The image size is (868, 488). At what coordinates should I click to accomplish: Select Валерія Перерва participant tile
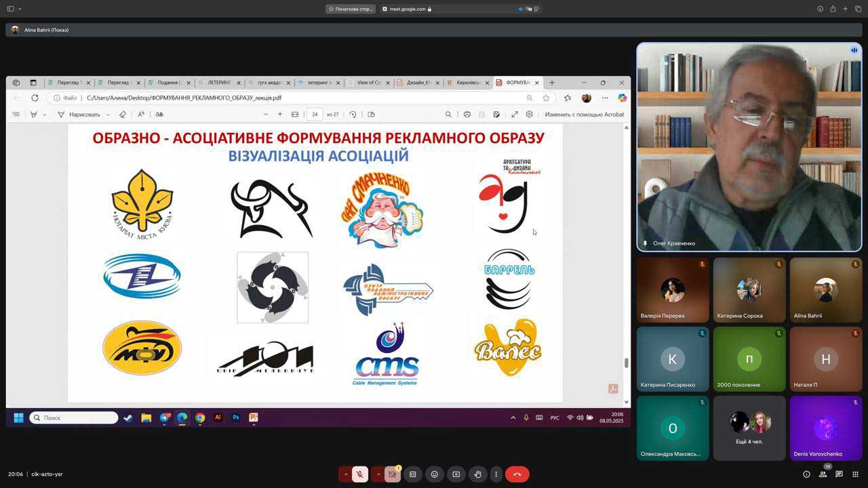(x=673, y=290)
